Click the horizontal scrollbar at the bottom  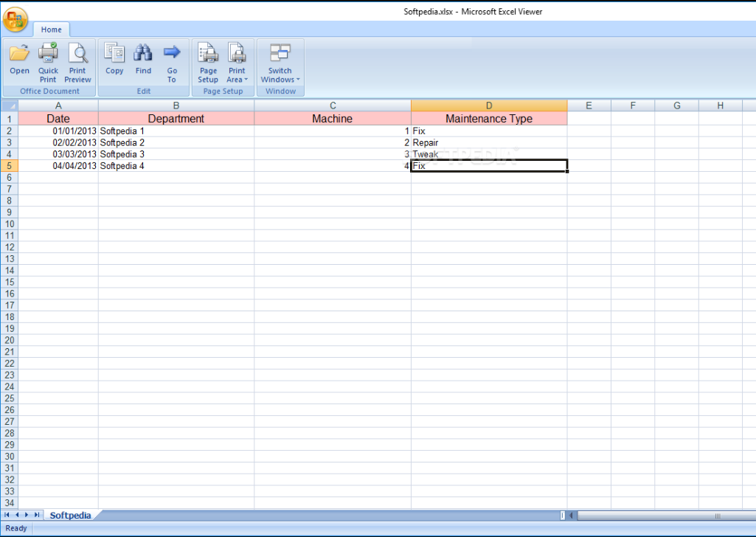[664, 516]
